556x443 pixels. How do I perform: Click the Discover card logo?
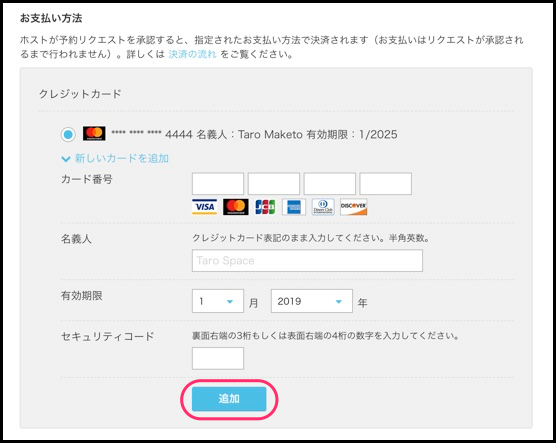[x=353, y=207]
